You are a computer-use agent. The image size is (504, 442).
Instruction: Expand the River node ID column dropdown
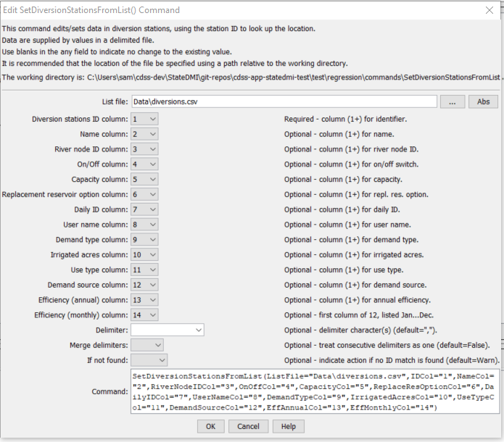pyautogui.click(x=144, y=149)
